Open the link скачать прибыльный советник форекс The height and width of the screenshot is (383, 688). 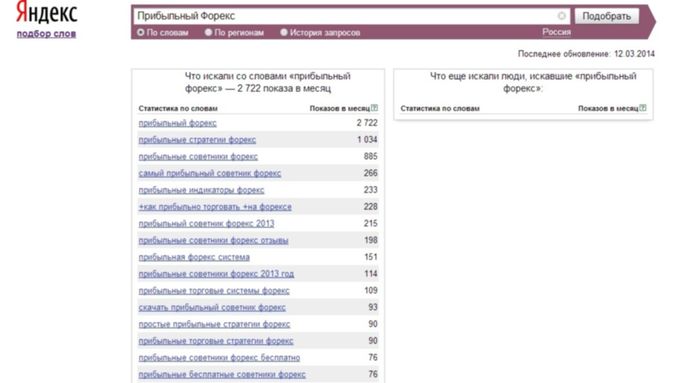(x=212, y=308)
